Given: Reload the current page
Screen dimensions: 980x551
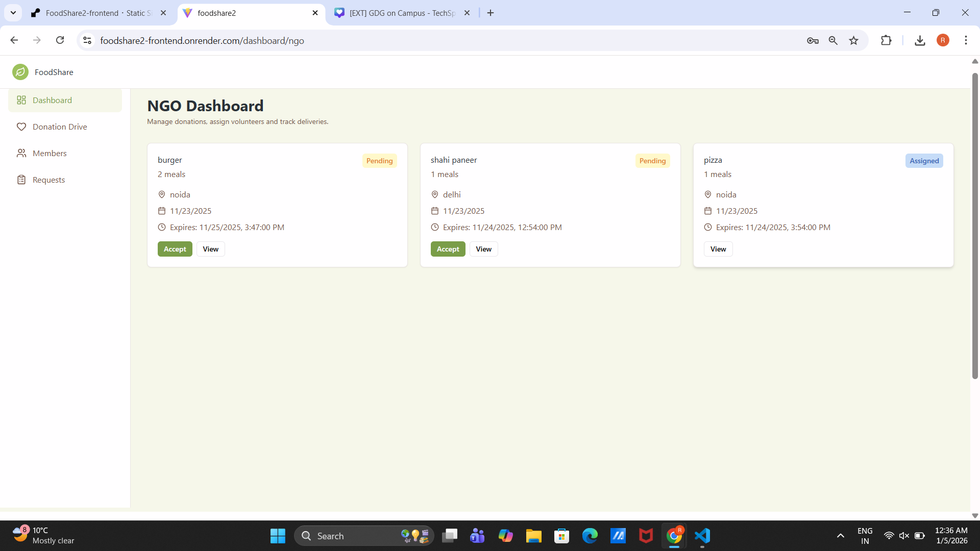Looking at the screenshot, I should point(60,40).
